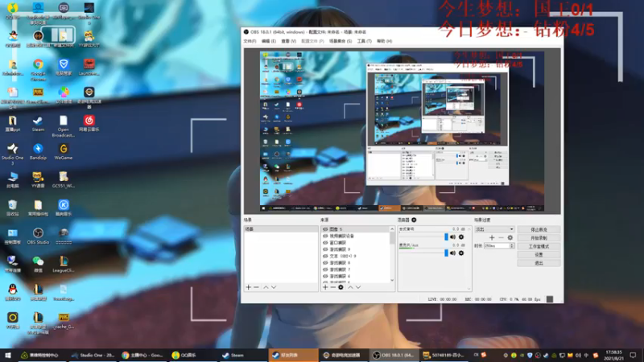This screenshot has height=362, width=644.
Task: Toggle eye icon for 游戏捕获 7
Action: pyautogui.click(x=325, y=269)
